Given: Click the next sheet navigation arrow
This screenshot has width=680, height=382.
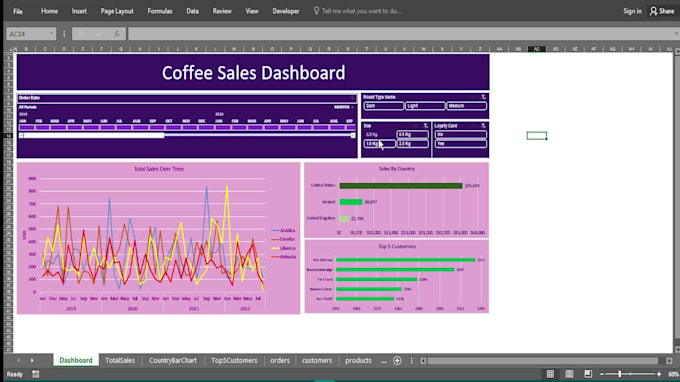Looking at the screenshot, I should [x=32, y=360].
